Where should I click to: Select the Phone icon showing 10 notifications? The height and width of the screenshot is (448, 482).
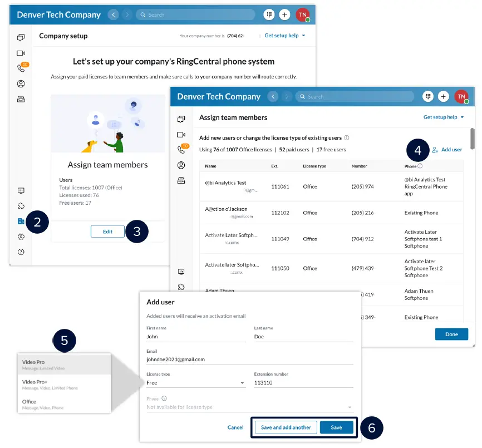(19, 68)
